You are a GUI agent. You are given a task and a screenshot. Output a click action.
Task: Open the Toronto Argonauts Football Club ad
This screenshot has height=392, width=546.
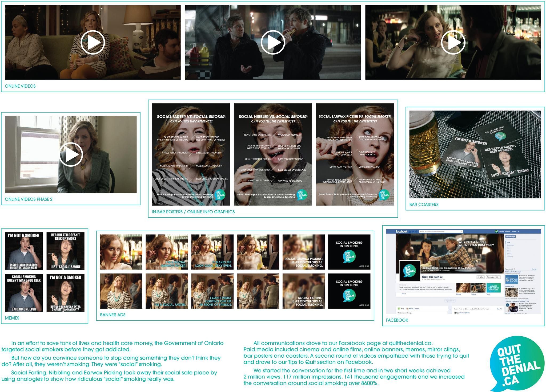[521, 306]
